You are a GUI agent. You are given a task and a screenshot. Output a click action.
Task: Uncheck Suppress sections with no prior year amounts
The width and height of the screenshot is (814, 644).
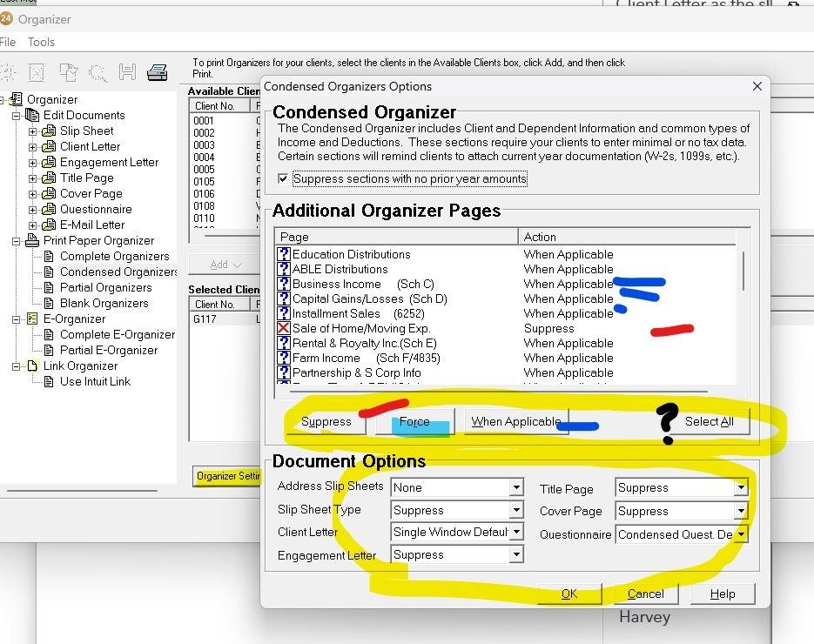281,178
